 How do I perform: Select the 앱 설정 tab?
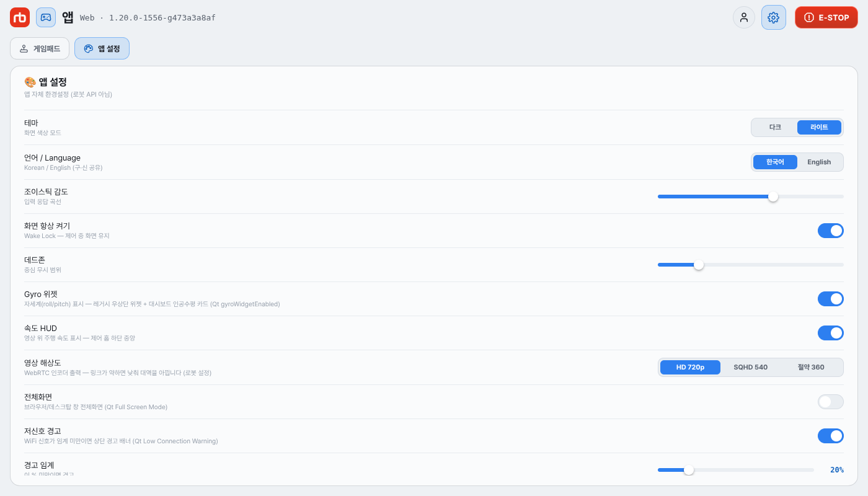[102, 48]
